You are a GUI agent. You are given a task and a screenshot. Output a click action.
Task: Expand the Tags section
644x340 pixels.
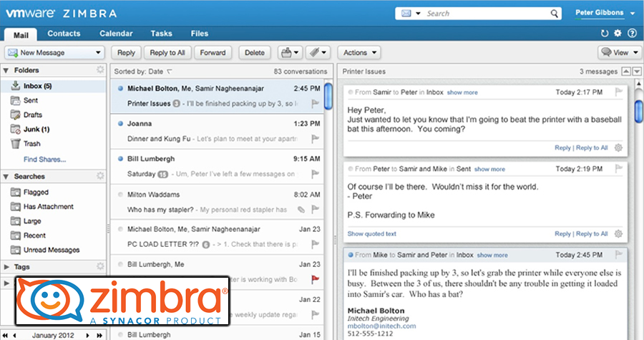click(x=6, y=267)
